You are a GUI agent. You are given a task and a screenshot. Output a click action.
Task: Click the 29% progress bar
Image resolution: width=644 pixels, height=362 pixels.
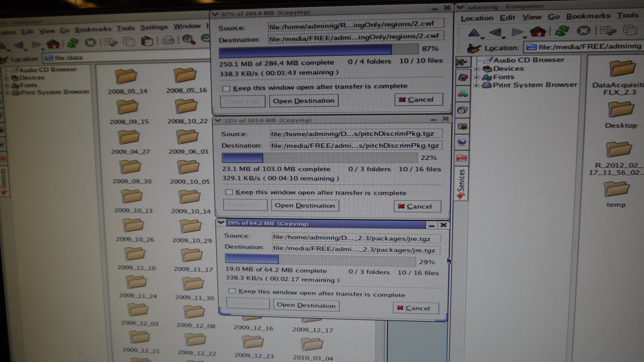pyautogui.click(x=320, y=260)
